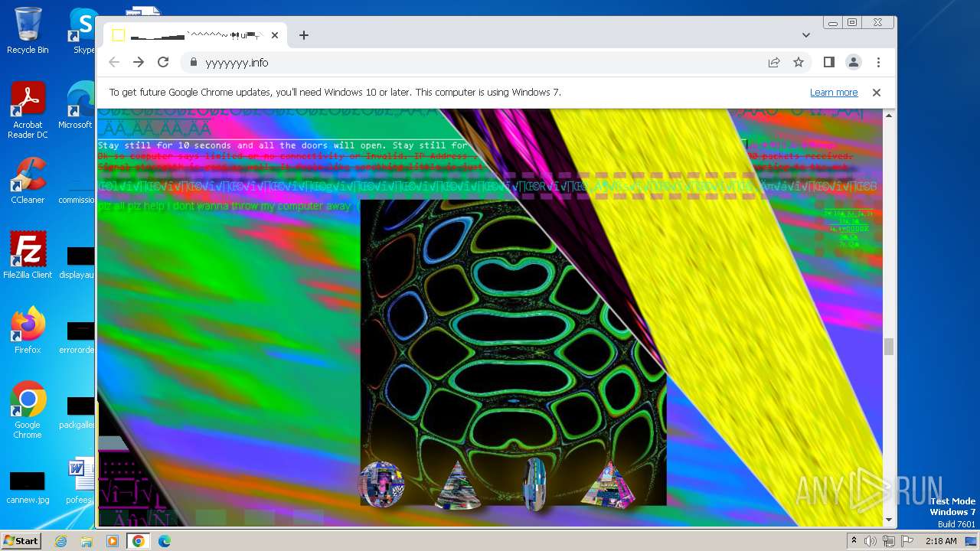The width and height of the screenshot is (980, 551).
Task: Click the scrollbar down arrow
Action: click(888, 520)
